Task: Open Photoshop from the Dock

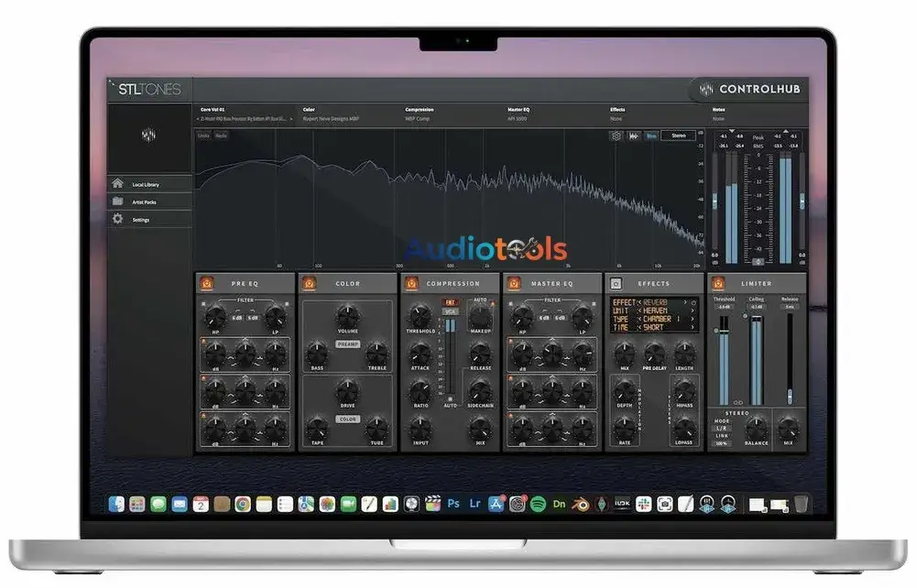Action: (x=453, y=503)
